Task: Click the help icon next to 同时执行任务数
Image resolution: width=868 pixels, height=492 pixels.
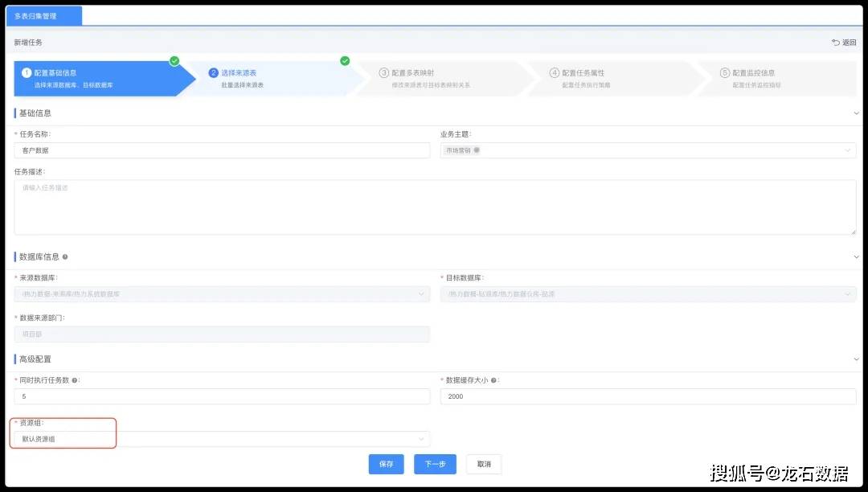Action: coord(75,380)
